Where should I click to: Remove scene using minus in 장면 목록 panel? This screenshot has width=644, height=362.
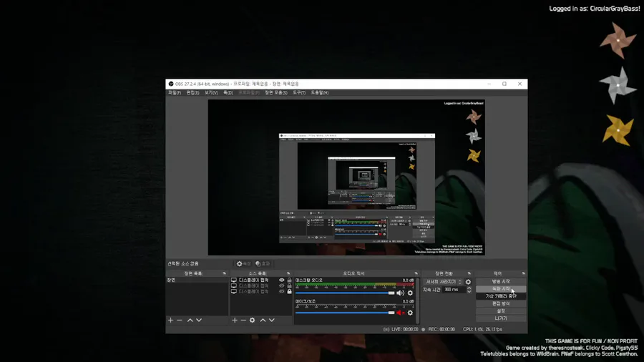(x=180, y=320)
